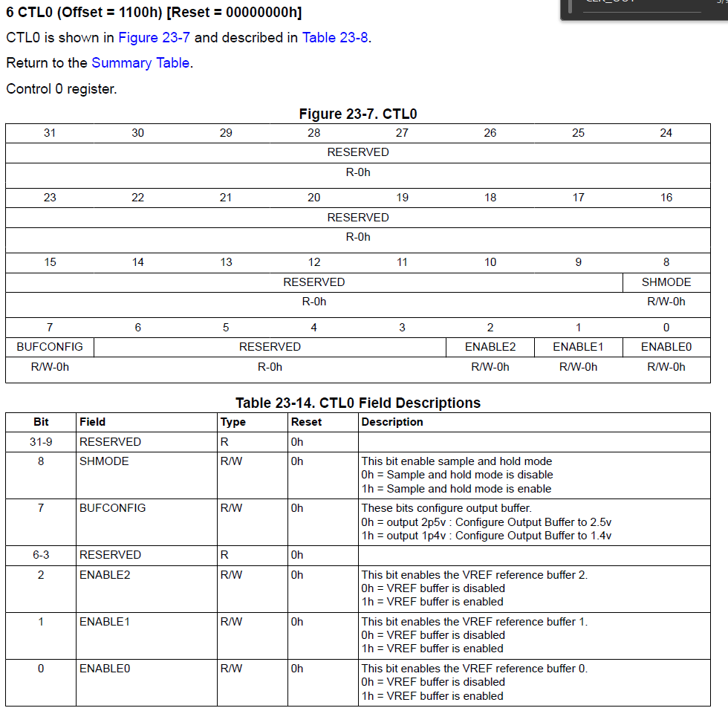This screenshot has width=728, height=708.
Task: Select the BUFCONFIG cell in the register figure
Action: 50,347
